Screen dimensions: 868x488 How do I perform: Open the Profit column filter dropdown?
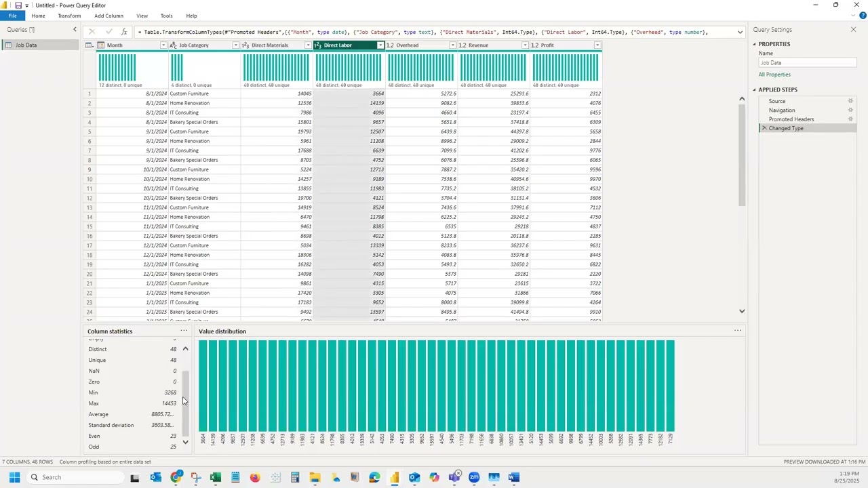(597, 45)
